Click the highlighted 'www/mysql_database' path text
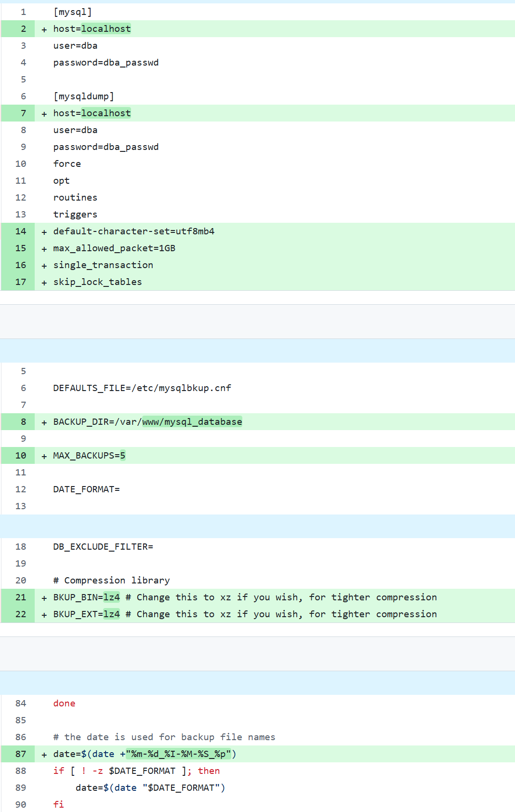 (192, 422)
